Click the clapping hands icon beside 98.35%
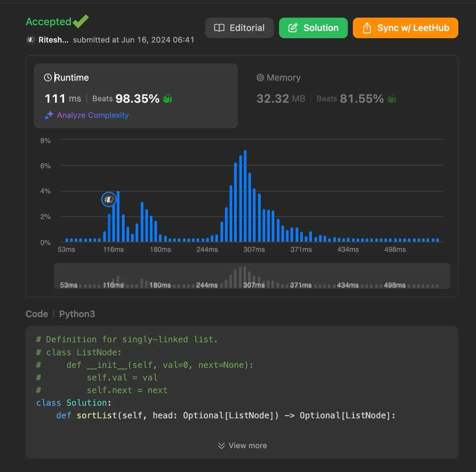476x472 pixels. (x=167, y=98)
